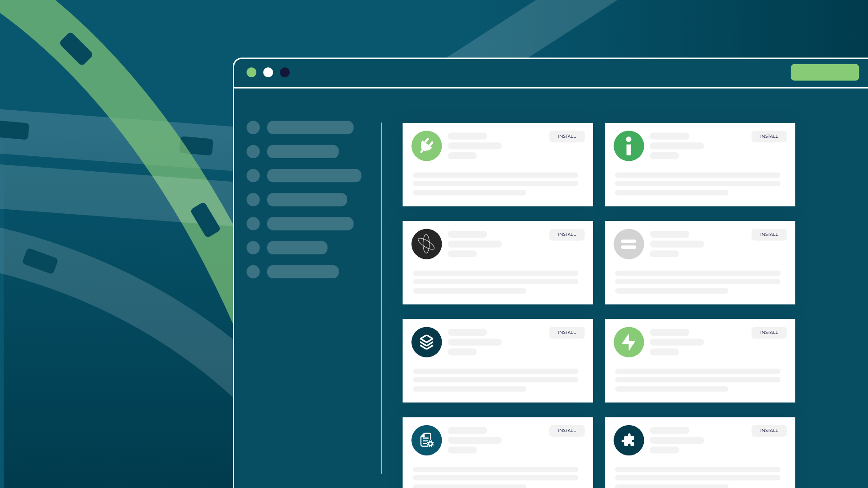
Task: Click the green lightning bolt plugin icon
Action: tap(628, 342)
